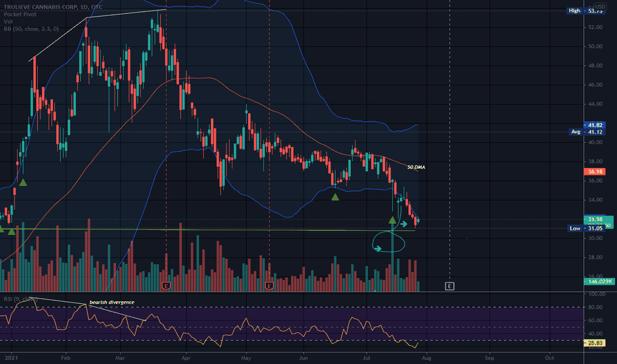Viewport: 617px width, 364px height.
Task: Click the Sep date axis label
Action: coord(489,357)
